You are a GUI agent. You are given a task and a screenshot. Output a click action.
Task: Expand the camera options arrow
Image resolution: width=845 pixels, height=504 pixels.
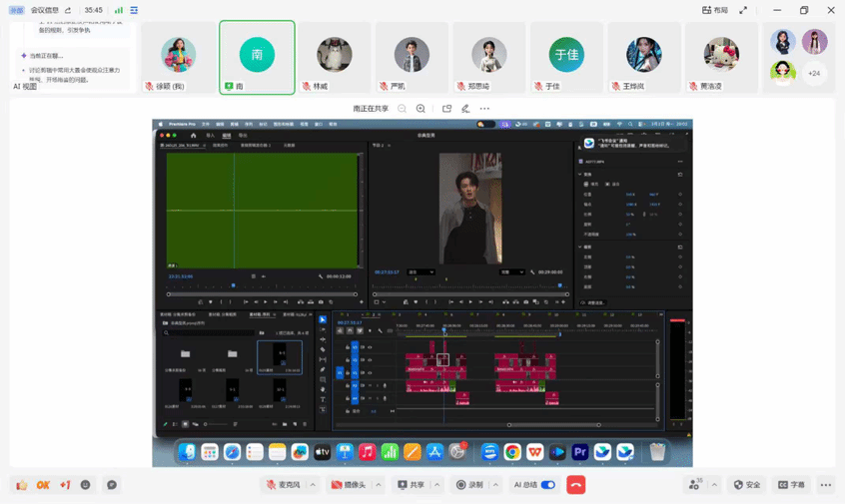(378, 485)
